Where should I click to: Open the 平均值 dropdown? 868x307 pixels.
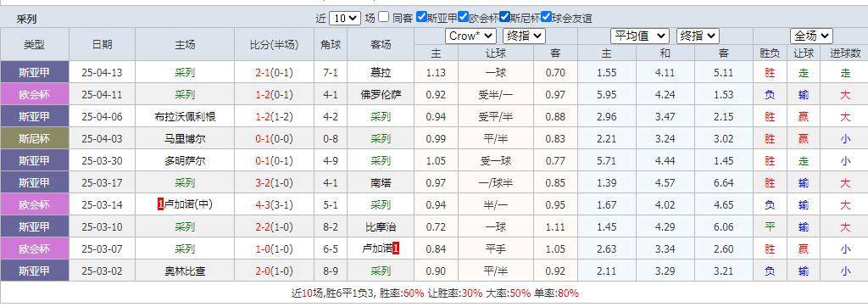point(640,36)
